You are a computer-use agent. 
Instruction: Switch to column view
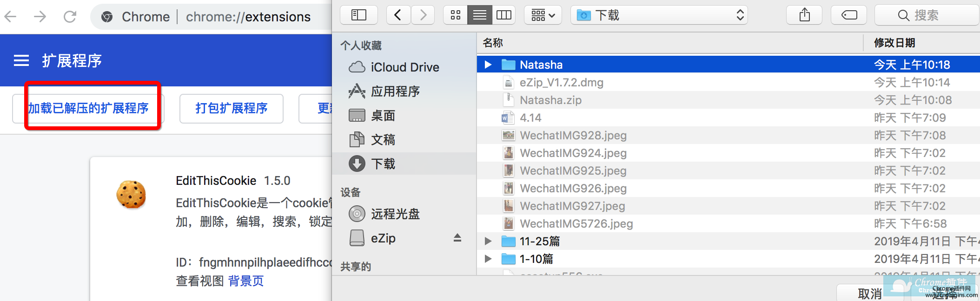[504, 15]
